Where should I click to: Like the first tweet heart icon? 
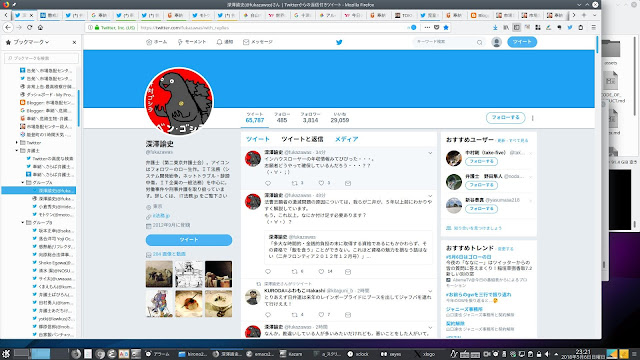(x=321, y=183)
